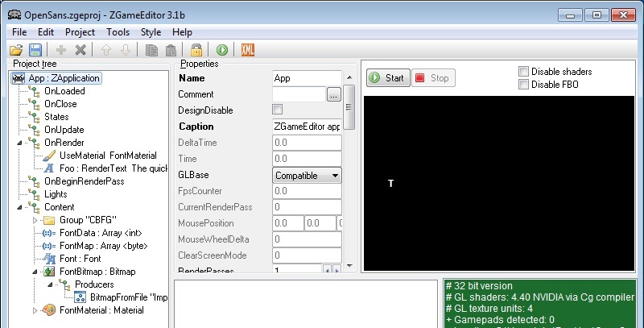Select the OnUpdate tree item
The width and height of the screenshot is (644, 328).
point(64,130)
